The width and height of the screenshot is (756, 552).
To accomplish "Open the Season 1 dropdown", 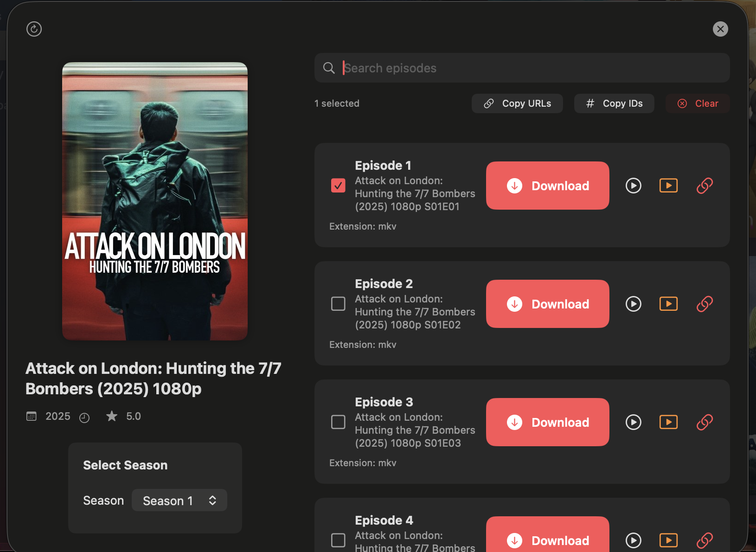I will [x=179, y=501].
